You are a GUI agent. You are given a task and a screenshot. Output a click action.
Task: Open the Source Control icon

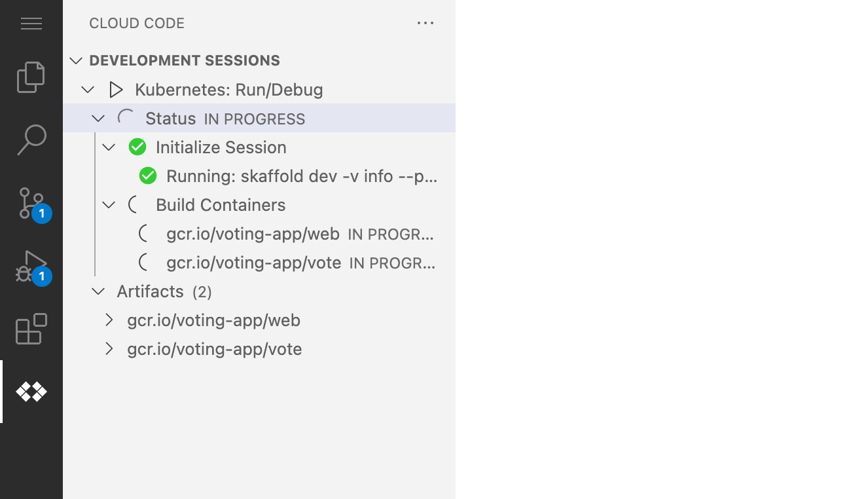click(x=33, y=204)
